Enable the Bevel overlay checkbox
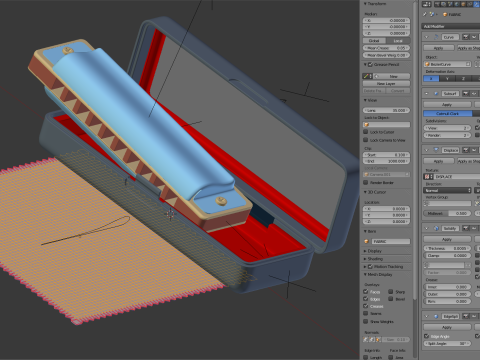 [x=391, y=299]
